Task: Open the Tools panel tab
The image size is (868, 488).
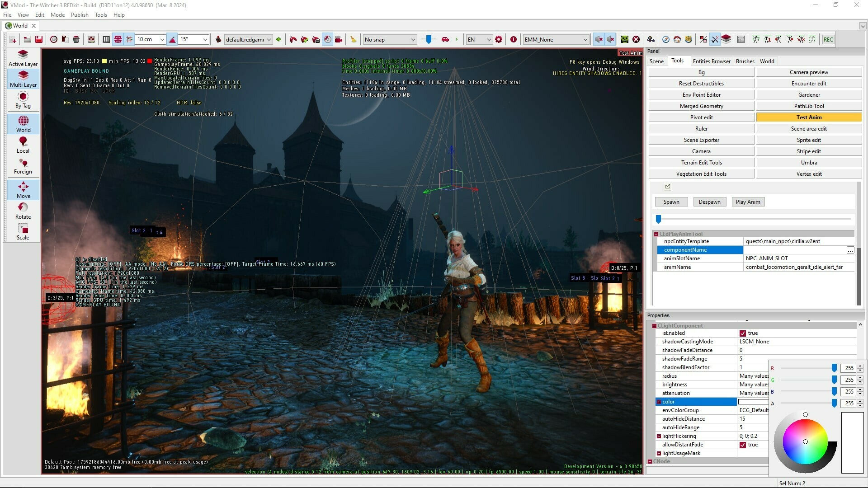Action: pyautogui.click(x=677, y=61)
